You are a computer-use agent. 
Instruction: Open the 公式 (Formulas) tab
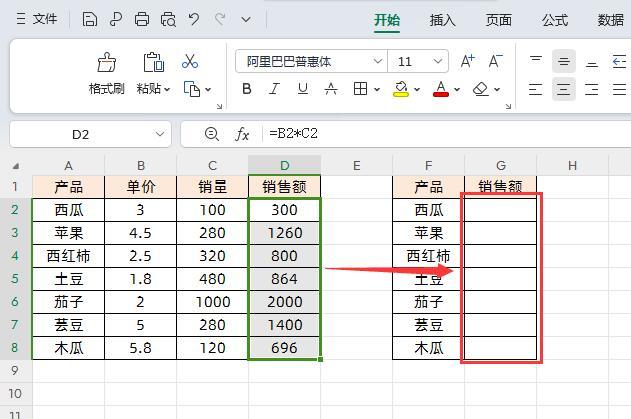555,20
